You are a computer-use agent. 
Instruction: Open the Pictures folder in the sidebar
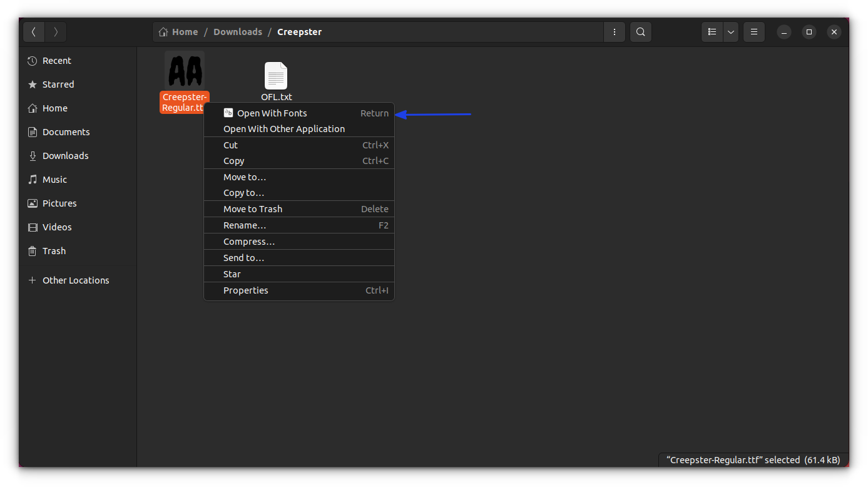[x=61, y=203]
